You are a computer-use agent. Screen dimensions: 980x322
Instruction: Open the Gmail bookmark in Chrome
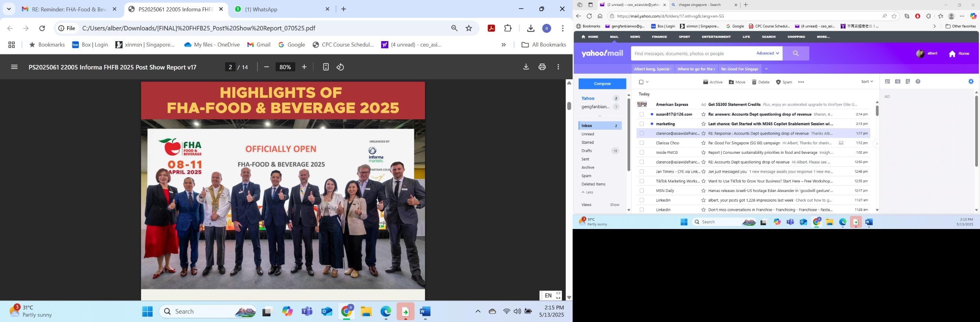[x=259, y=45]
